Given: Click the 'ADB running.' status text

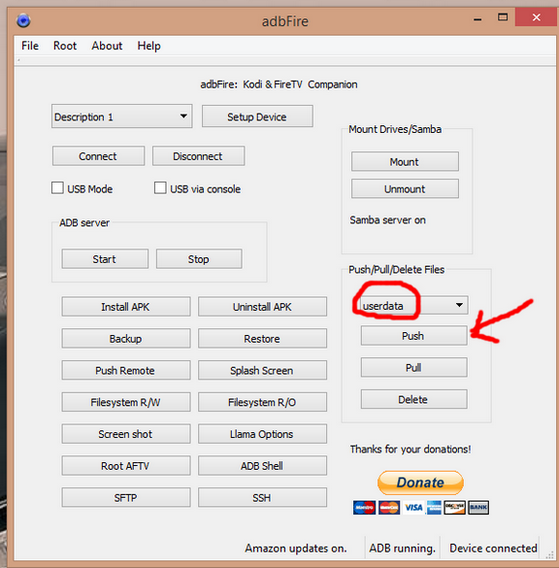Looking at the screenshot, I should click(x=402, y=548).
